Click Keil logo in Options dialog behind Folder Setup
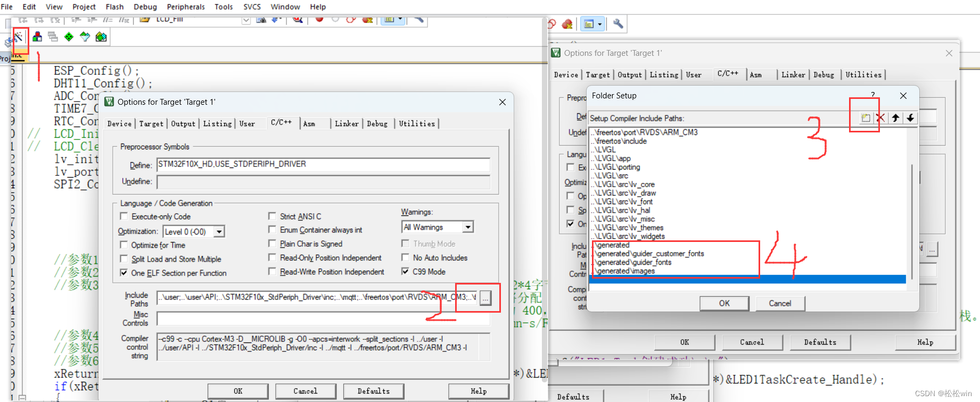Viewport: 980px width, 402px height. point(556,53)
